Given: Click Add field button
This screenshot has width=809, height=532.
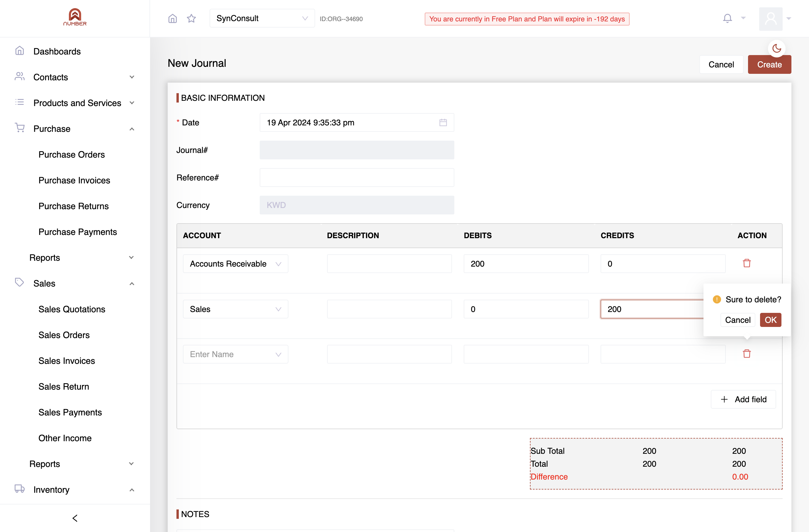Looking at the screenshot, I should [743, 400].
